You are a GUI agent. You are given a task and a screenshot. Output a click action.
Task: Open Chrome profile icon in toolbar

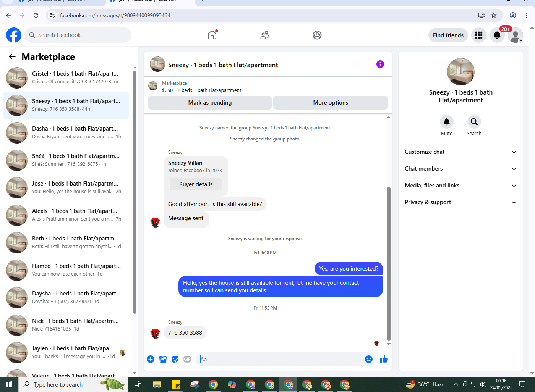[x=513, y=15]
